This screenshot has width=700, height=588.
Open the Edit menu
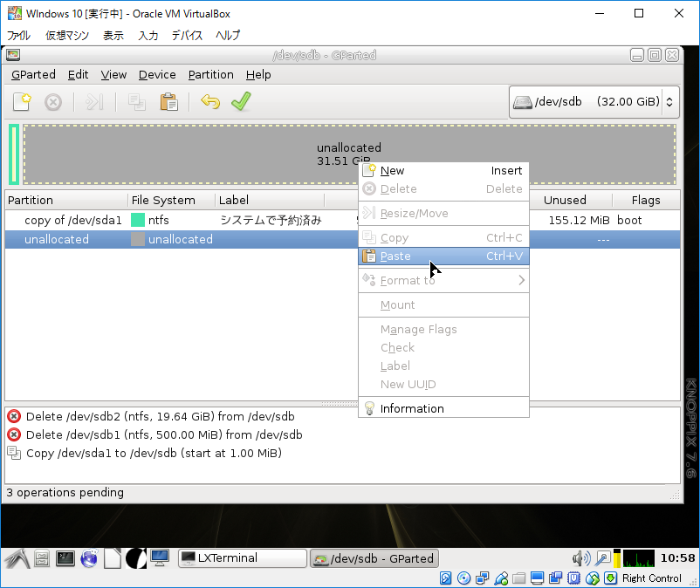(x=79, y=74)
